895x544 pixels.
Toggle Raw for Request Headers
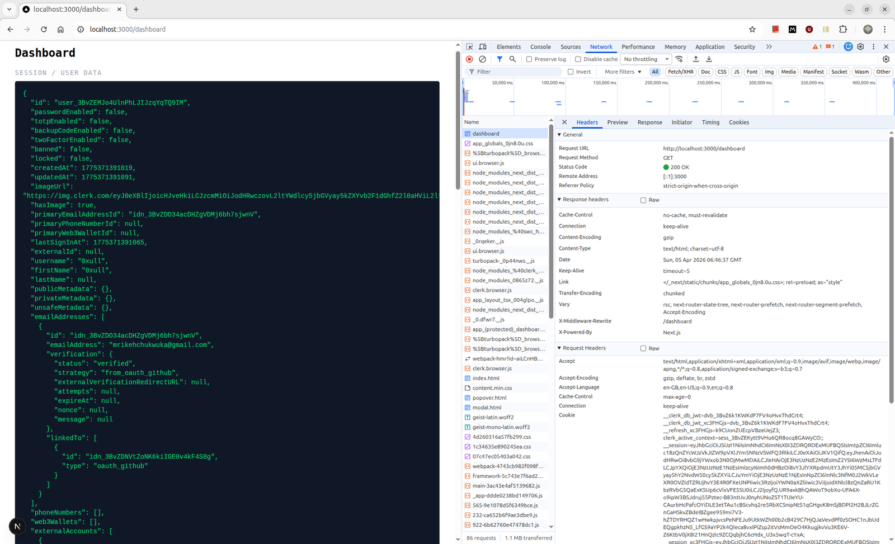click(643, 348)
